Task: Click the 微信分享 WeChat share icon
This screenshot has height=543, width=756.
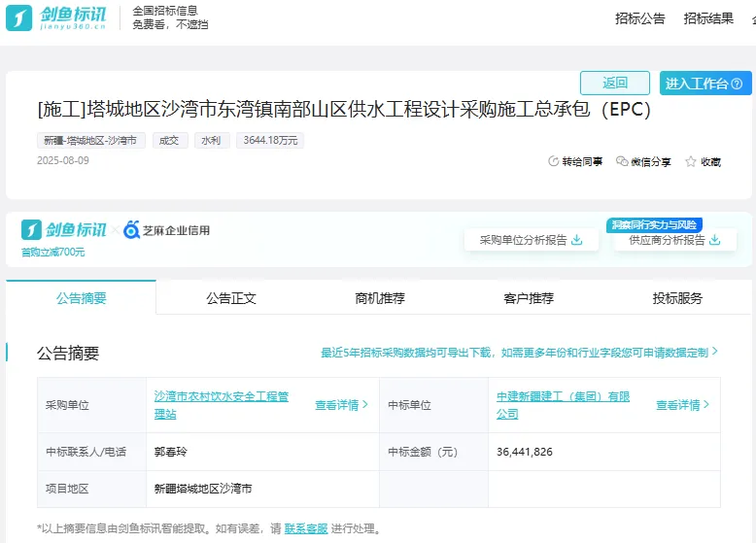Action: pyautogui.click(x=622, y=162)
